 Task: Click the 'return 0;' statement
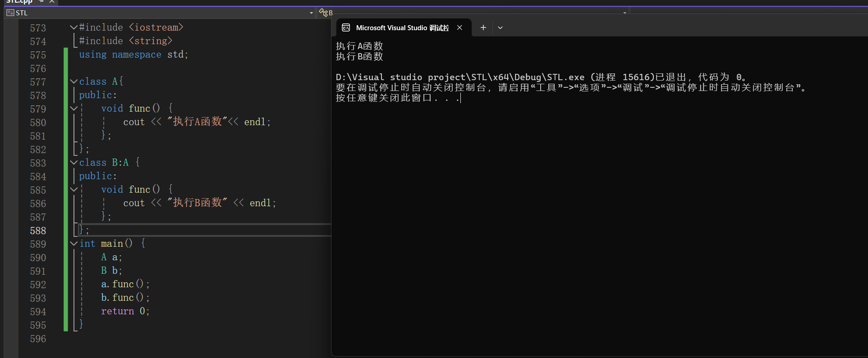pos(125,311)
